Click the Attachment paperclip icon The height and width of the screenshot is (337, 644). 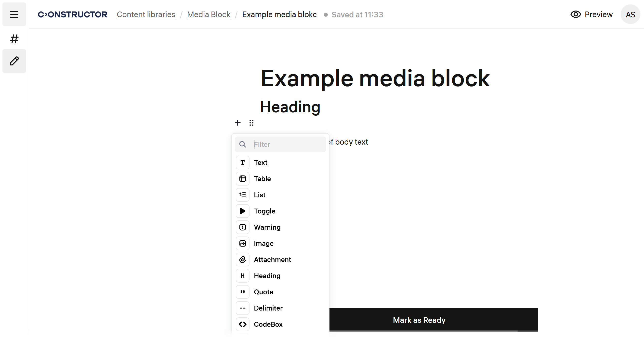(242, 260)
